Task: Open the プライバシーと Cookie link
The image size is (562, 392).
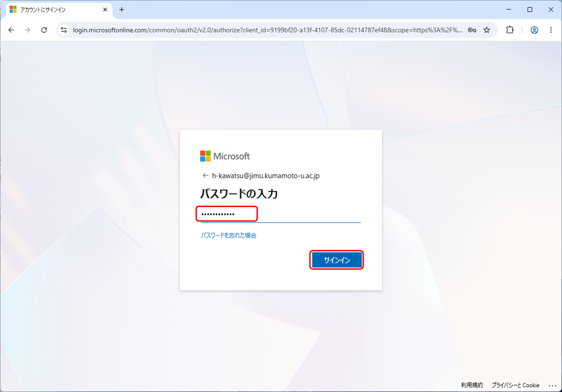Action: (515, 385)
